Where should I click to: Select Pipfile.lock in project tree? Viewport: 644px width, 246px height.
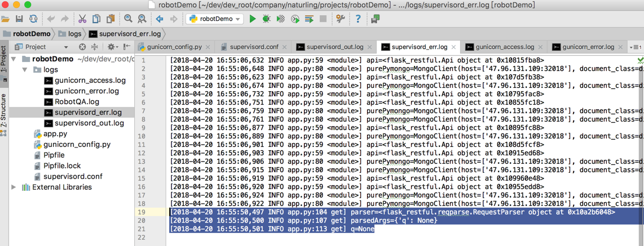(x=57, y=166)
